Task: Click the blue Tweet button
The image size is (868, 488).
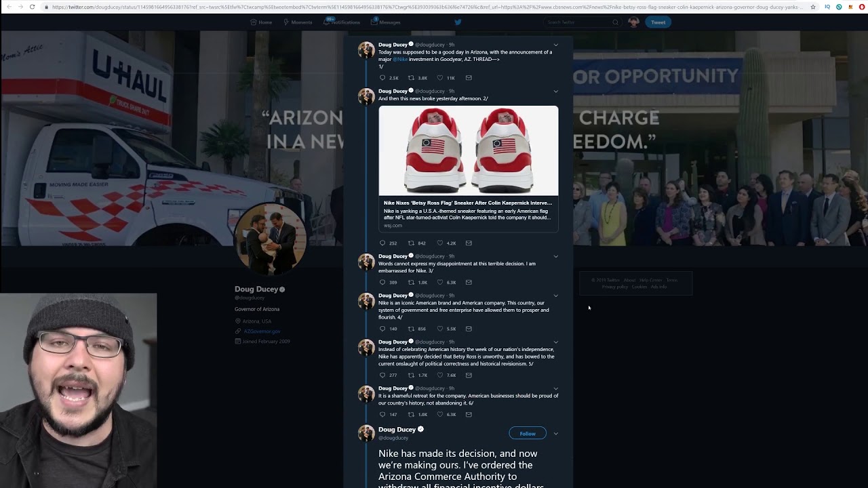Action: click(x=658, y=22)
